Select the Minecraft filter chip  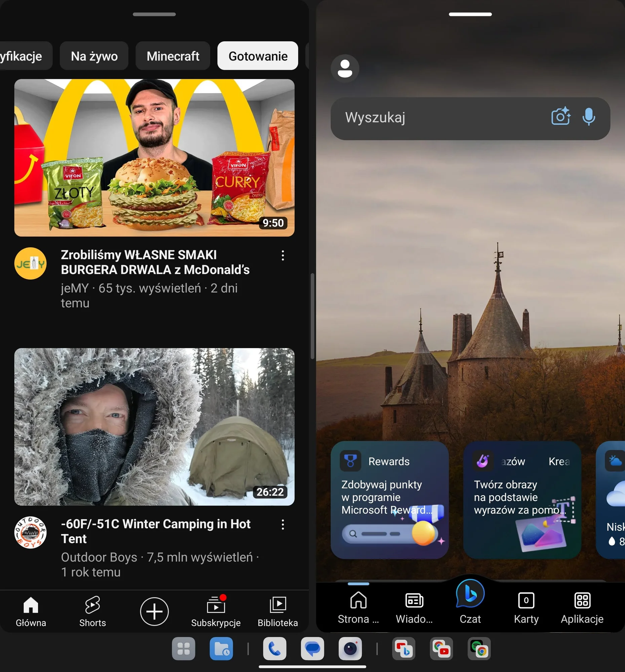pyautogui.click(x=173, y=56)
